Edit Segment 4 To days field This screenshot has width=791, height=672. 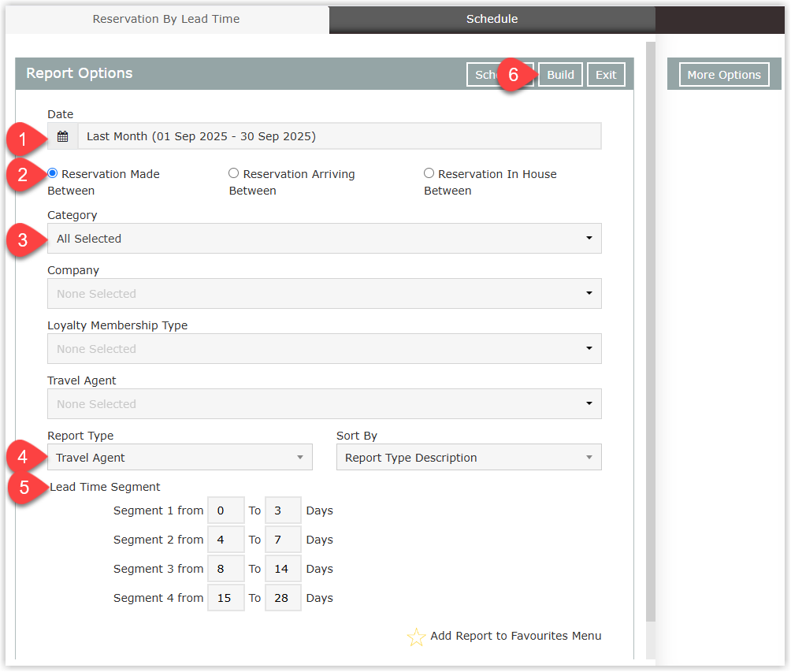pyautogui.click(x=283, y=598)
